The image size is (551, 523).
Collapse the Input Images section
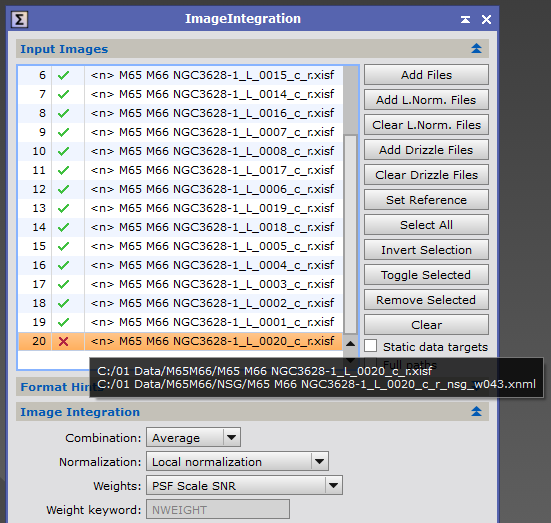[476, 49]
